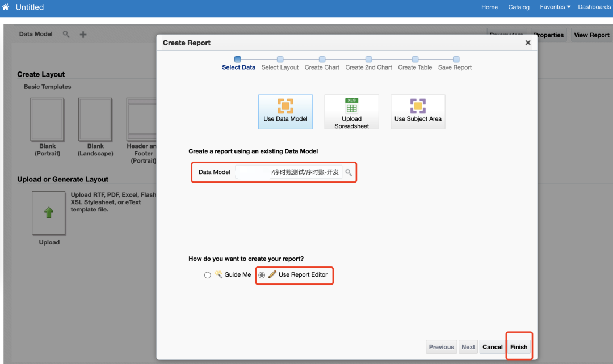This screenshot has width=613, height=364.
Task: Click the Finish button
Action: point(519,347)
